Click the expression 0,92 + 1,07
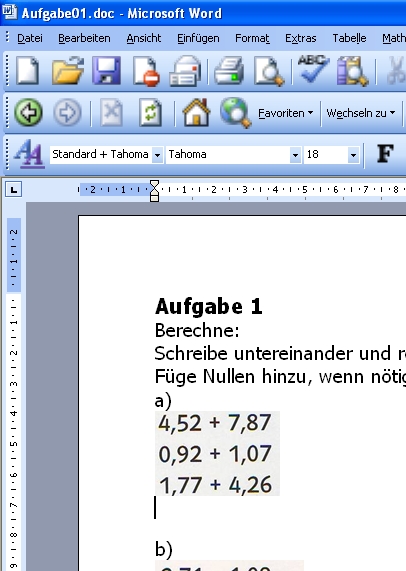This screenshot has height=571, width=406. click(x=215, y=454)
